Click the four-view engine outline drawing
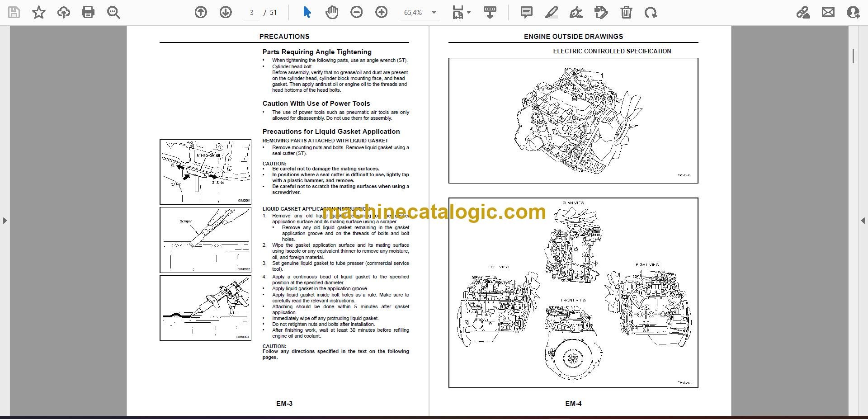This screenshot has height=419, width=868. coord(573,293)
